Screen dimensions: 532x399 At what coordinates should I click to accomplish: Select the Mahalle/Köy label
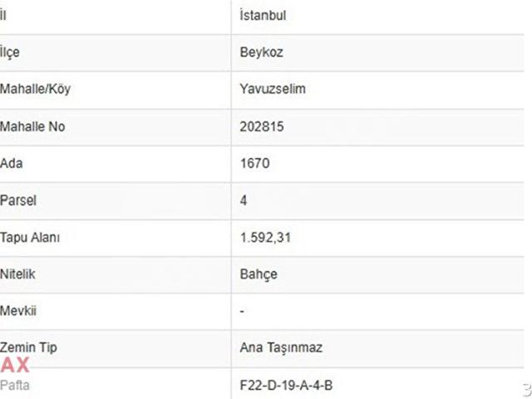[35, 89]
